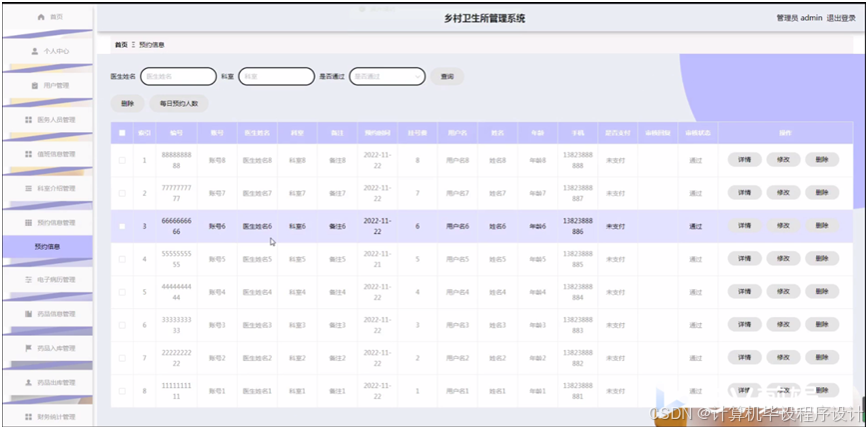The height and width of the screenshot is (429, 868).
Task: Click the 医生姓名 input field
Action: tap(178, 76)
